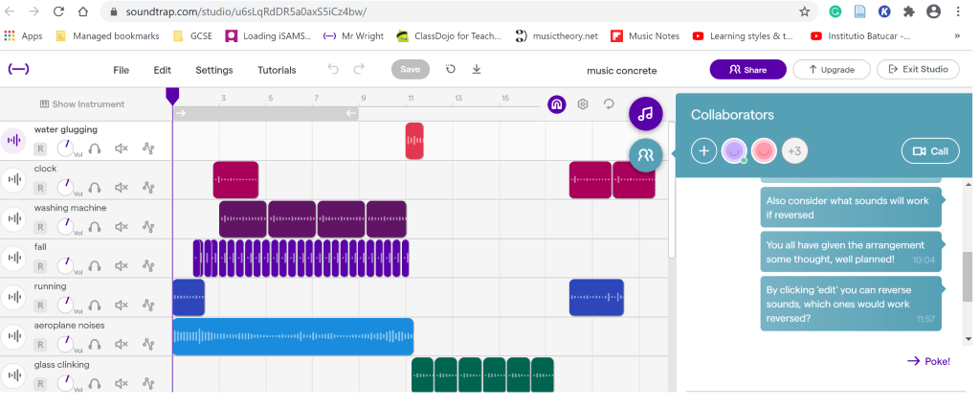Expand the Chrome bookmarks overflow chevron

pyautogui.click(x=957, y=36)
